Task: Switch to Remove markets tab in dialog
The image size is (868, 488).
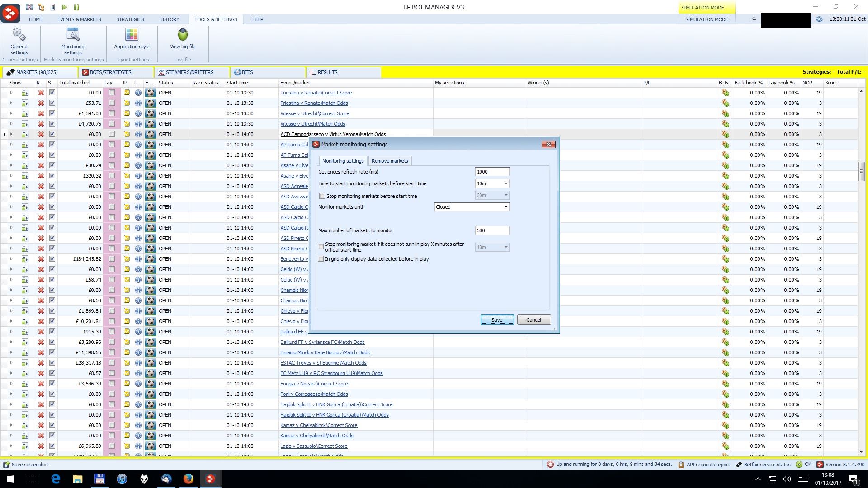Action: pyautogui.click(x=390, y=161)
